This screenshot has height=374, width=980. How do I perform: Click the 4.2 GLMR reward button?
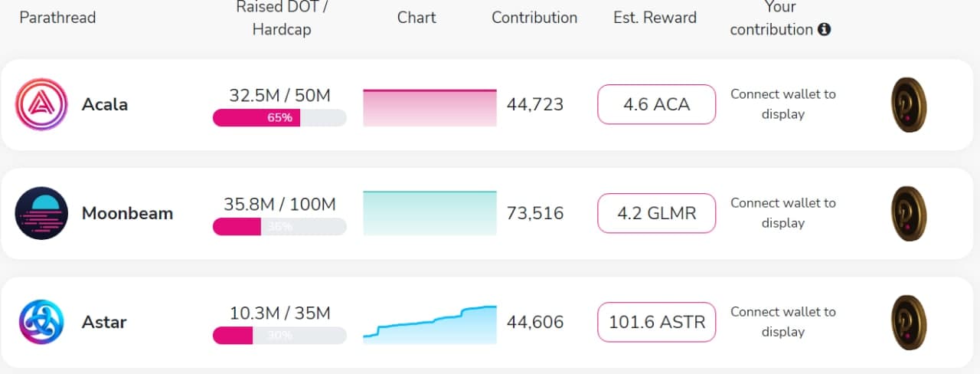pos(656,213)
